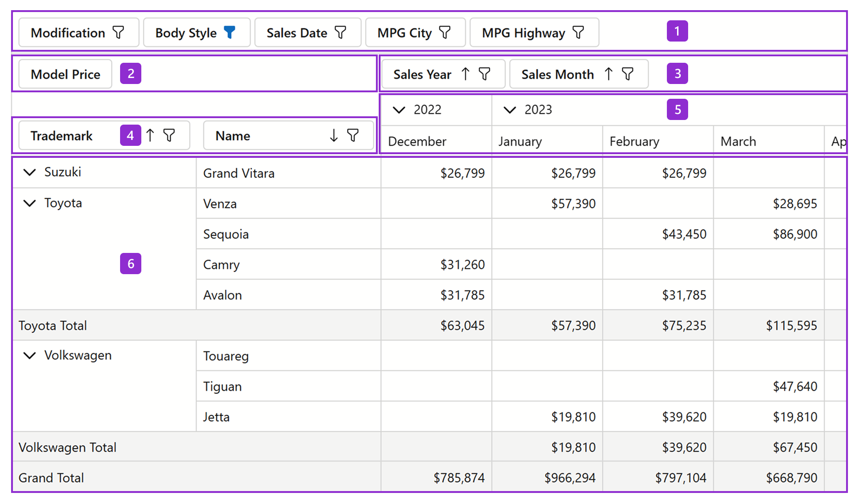
Task: Click the Toyota Total row label
Action: click(53, 325)
